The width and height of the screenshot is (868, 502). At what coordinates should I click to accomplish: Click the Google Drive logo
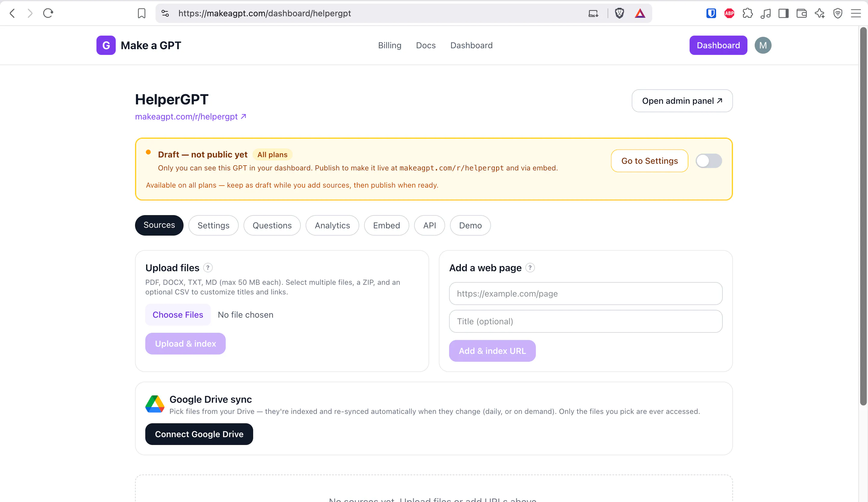[155, 404]
